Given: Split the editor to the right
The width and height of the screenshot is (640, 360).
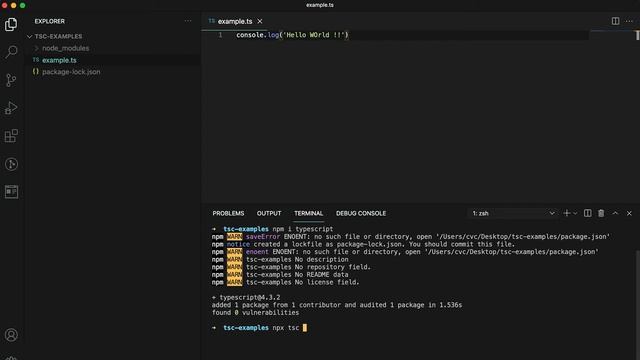Looking at the screenshot, I should (615, 21).
